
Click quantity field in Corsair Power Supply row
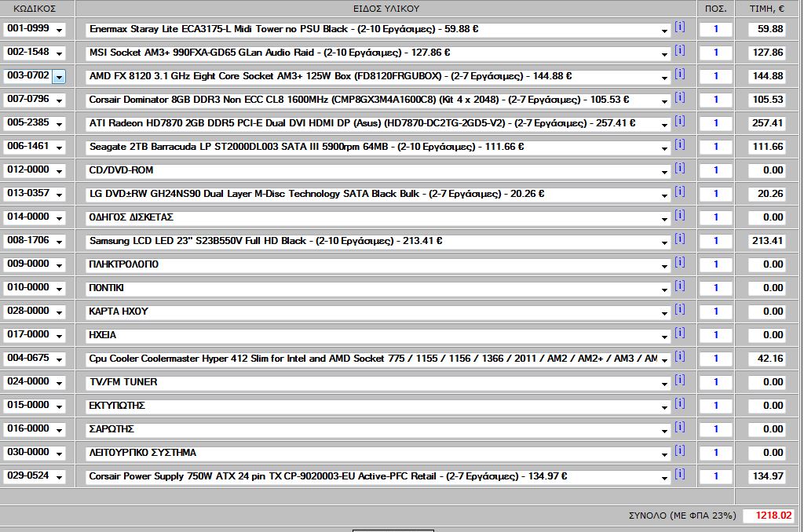[715, 476]
